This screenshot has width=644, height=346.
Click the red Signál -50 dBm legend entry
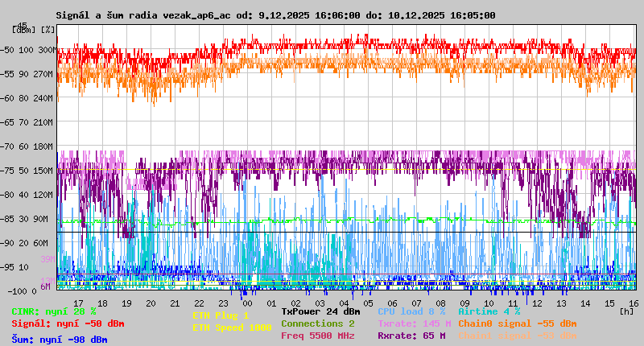(x=68, y=323)
